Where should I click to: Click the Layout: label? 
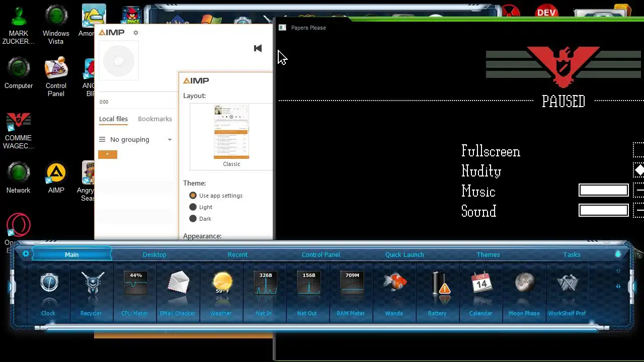tap(194, 96)
